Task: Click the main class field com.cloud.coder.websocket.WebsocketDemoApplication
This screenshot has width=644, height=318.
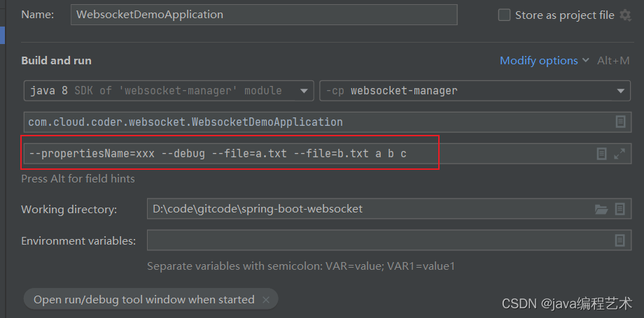Action: pyautogui.click(x=328, y=122)
